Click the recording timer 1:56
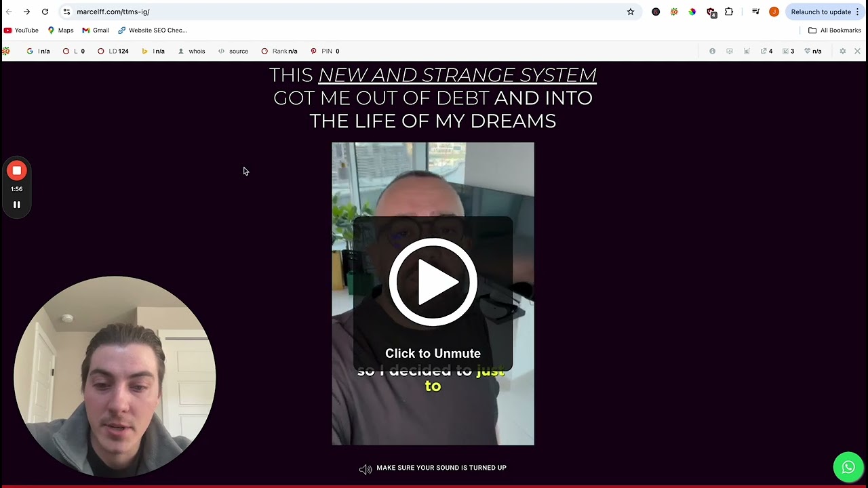This screenshot has width=868, height=488. (16, 189)
